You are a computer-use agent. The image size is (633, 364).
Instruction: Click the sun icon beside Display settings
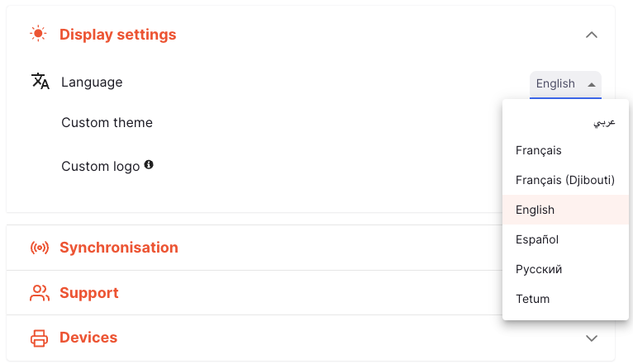pos(38,34)
